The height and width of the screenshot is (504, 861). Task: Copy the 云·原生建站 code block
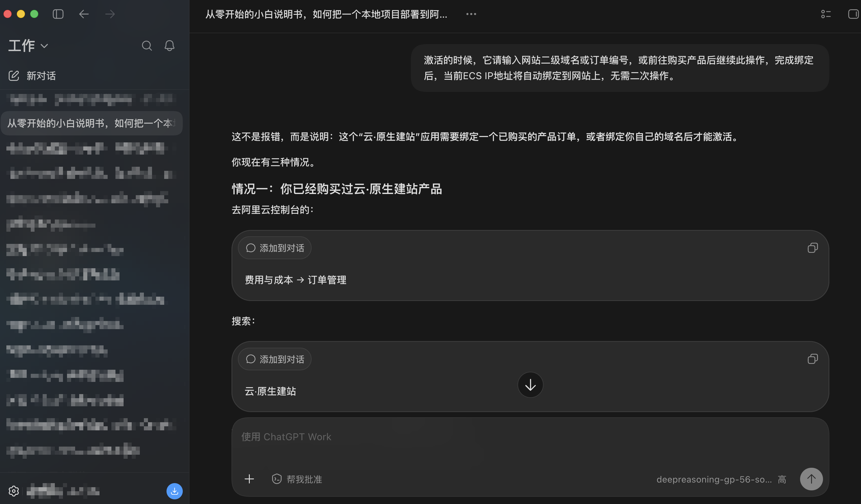pyautogui.click(x=813, y=359)
